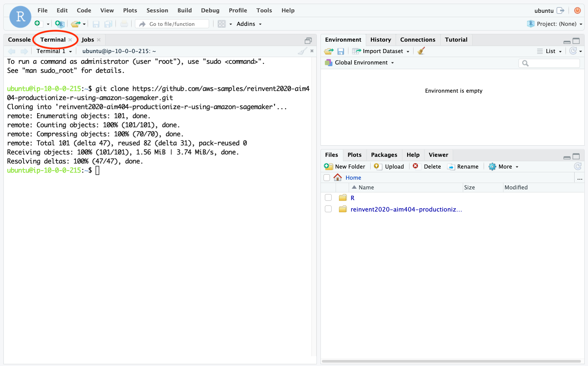The width and height of the screenshot is (588, 366).
Task: Close the Jobs tab
Action: [99, 40]
